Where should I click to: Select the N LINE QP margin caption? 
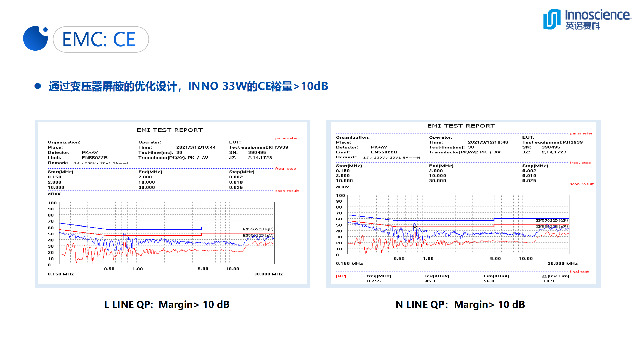460,304
